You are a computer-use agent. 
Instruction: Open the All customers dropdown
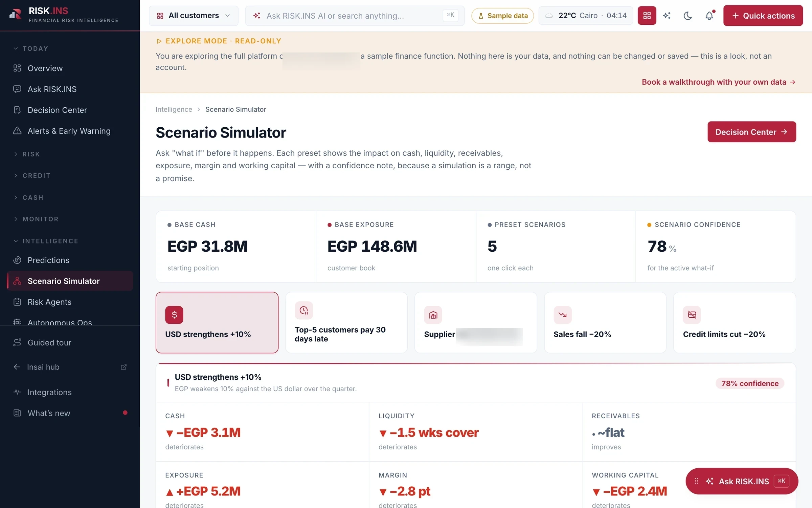point(194,16)
